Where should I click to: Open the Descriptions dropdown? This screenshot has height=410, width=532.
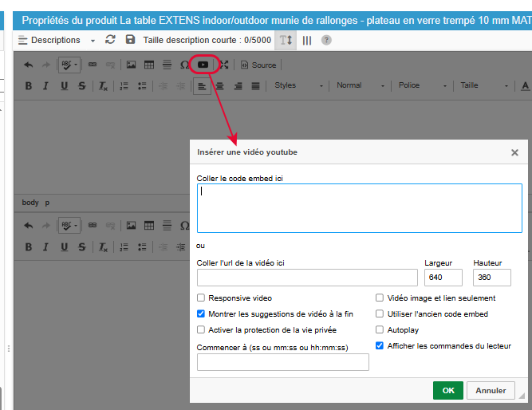click(56, 40)
